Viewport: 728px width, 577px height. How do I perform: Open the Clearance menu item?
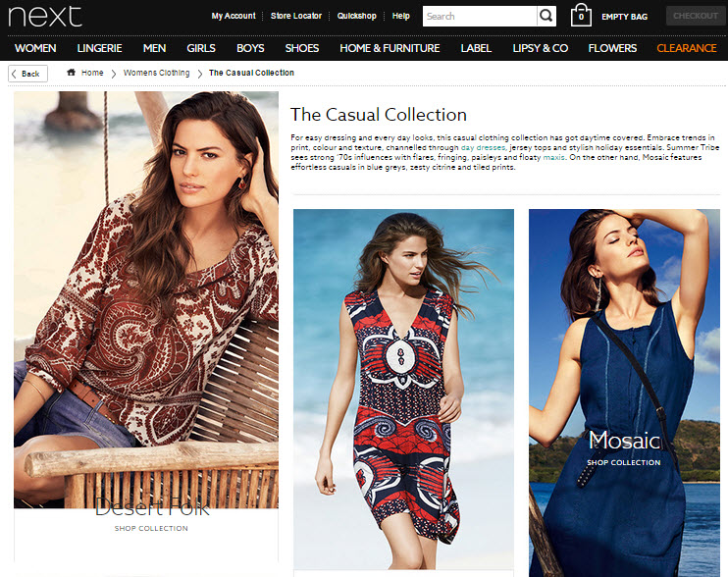pos(686,48)
